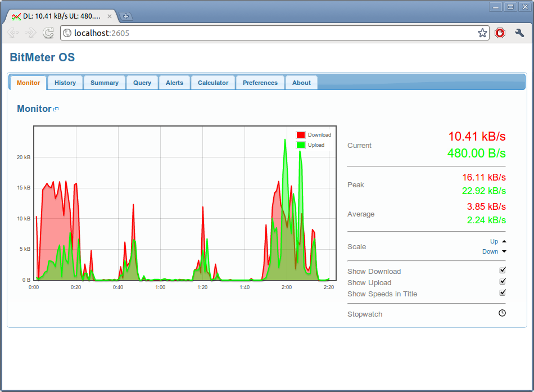The width and height of the screenshot is (534, 392).
Task: Click the BitMeter tab favicon
Action: coord(16,16)
